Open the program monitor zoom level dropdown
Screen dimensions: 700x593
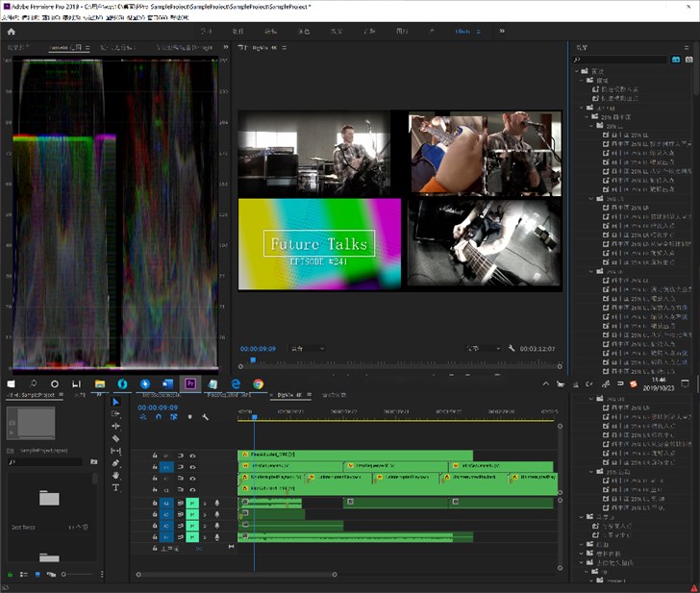click(307, 348)
